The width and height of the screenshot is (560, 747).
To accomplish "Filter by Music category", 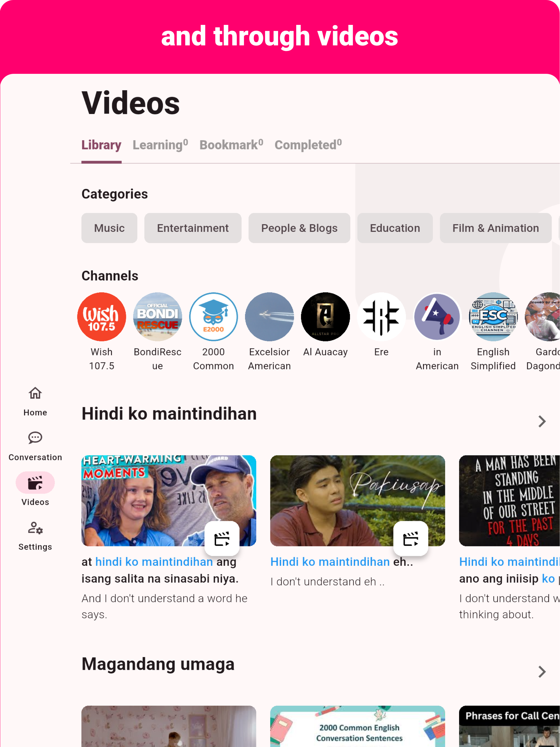I will coord(109,228).
